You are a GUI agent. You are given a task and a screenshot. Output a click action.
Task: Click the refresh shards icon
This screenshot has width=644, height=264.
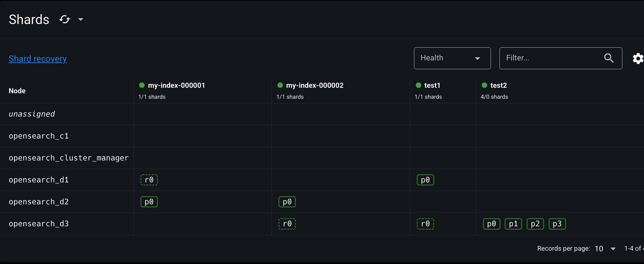click(x=65, y=20)
